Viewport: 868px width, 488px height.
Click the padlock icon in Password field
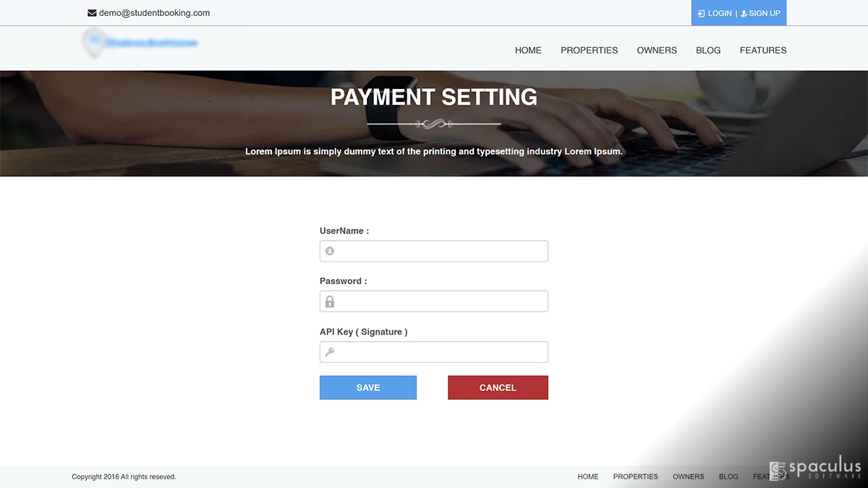pyautogui.click(x=330, y=301)
